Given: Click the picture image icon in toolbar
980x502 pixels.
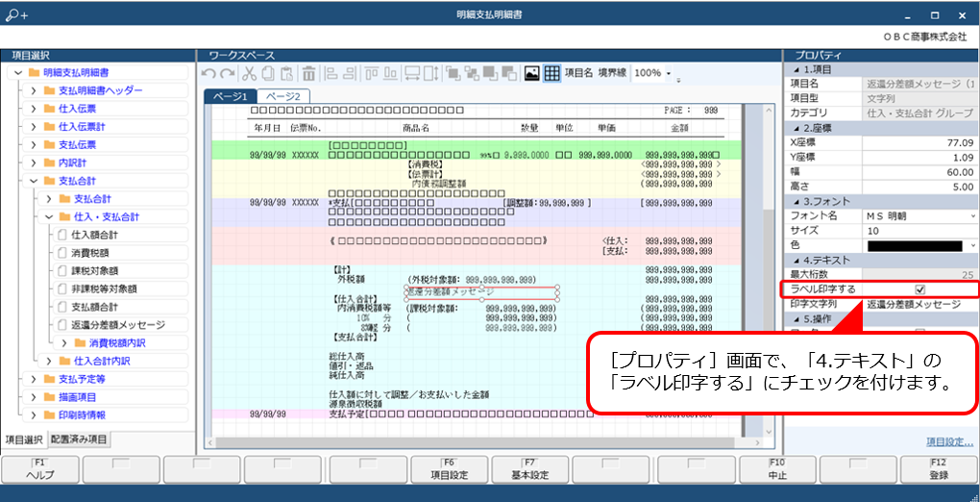Looking at the screenshot, I should (532, 73).
